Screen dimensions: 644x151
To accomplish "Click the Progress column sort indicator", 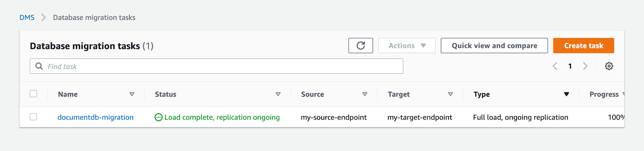I will (x=624, y=94).
